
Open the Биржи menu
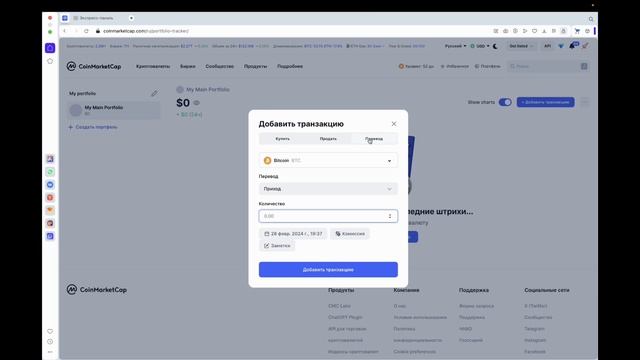(x=188, y=66)
